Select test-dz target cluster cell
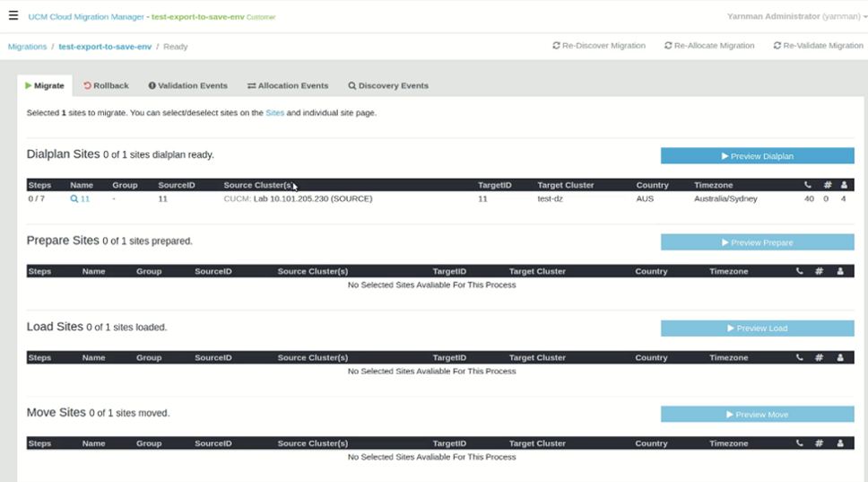The height and width of the screenshot is (482, 868). [550, 198]
